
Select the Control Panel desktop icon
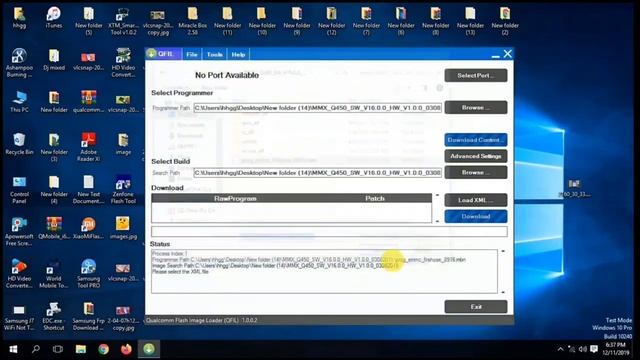tap(19, 190)
